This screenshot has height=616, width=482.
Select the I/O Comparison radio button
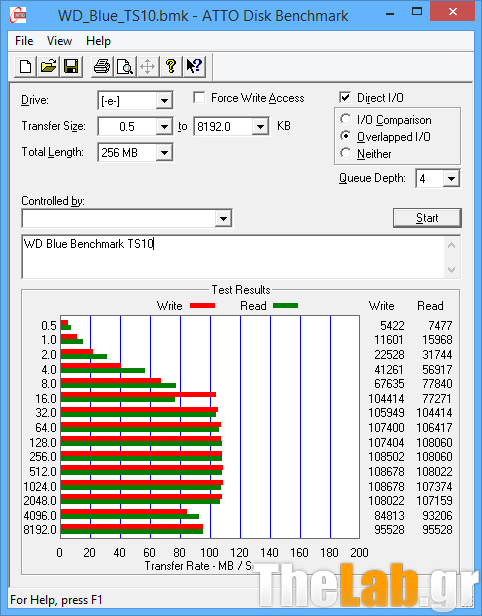346,119
